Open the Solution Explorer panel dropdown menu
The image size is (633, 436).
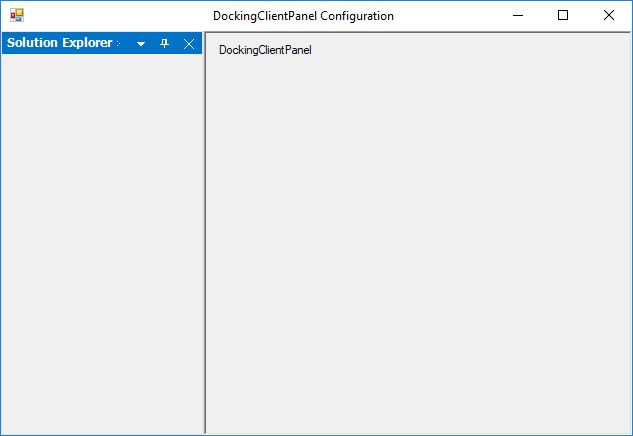pos(141,44)
